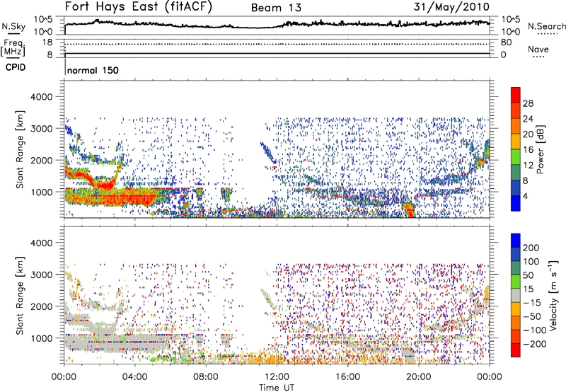This screenshot has height=392, width=566.
Task: Click the velocity colorbar gray 15 to -15 segment
Action: (516, 295)
